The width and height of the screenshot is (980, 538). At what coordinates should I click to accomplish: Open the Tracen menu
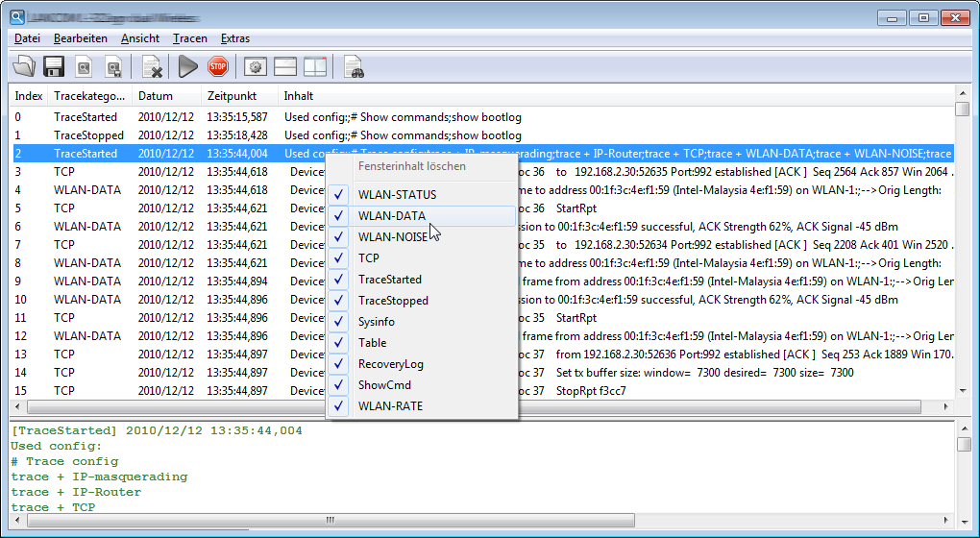pyautogui.click(x=189, y=38)
